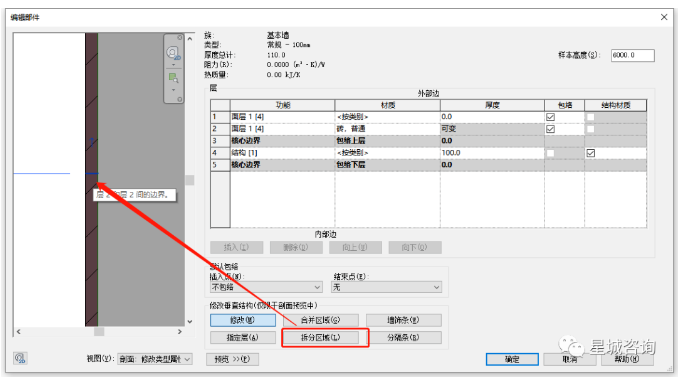This screenshot has width=684, height=385.
Task: Click the preview horizontal scrollbar thumb
Action: (x=99, y=332)
